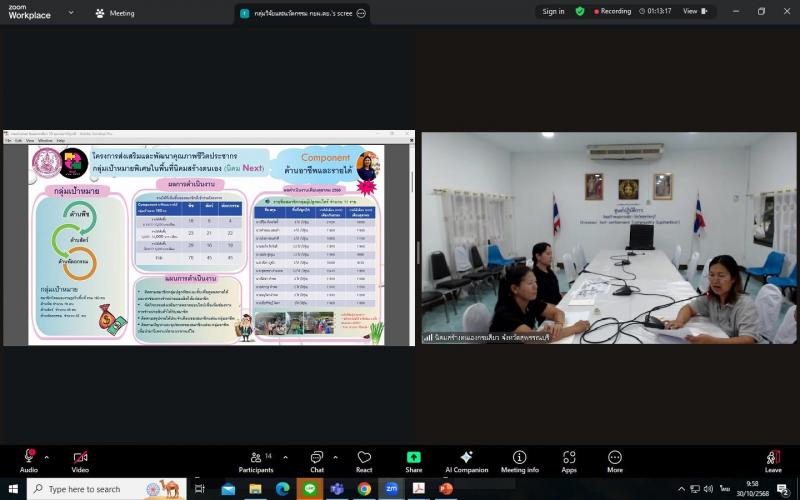Open Task View on the taskbar
Image resolution: width=800 pixels, height=500 pixels.
199,489
